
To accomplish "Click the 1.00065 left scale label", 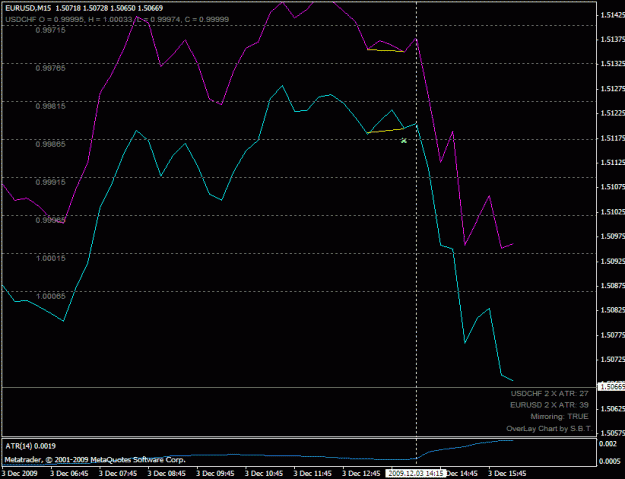I will pos(51,296).
